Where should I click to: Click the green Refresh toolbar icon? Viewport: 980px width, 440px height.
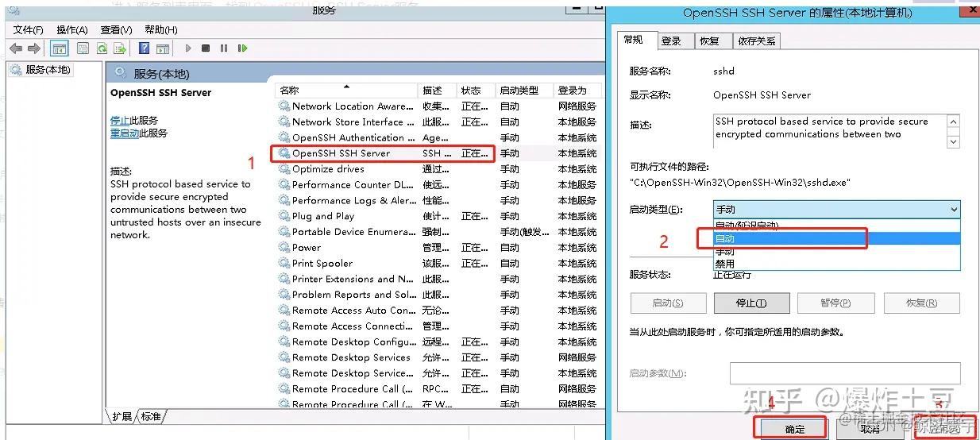(x=102, y=48)
